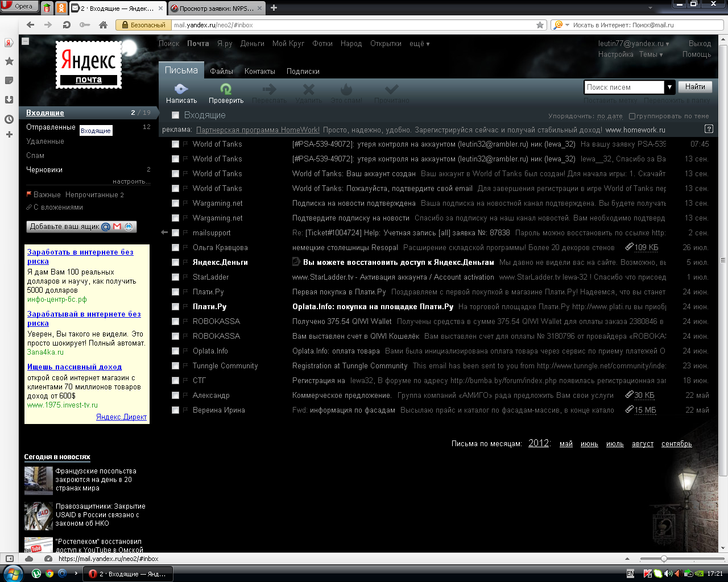Open the Opera sidebar bookmarks star panel

[9, 61]
